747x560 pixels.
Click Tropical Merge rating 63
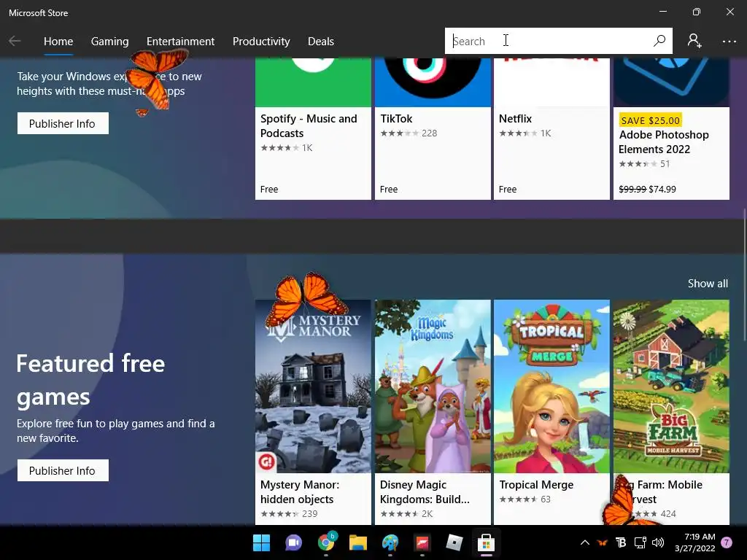coord(525,499)
